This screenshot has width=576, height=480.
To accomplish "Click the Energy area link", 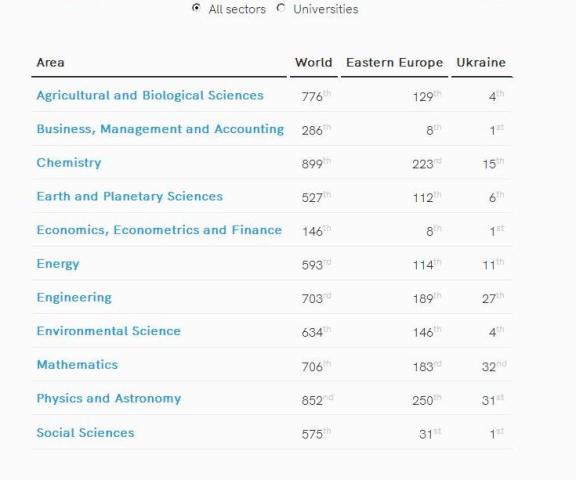I will click(x=58, y=264).
